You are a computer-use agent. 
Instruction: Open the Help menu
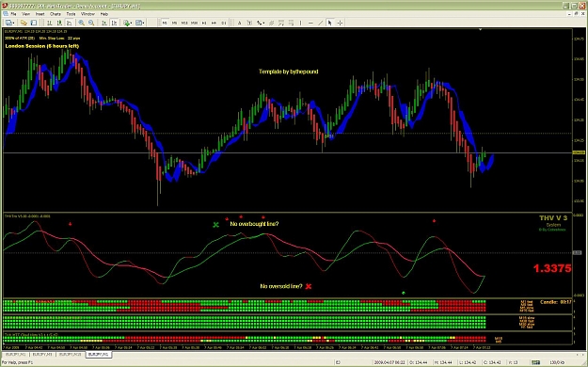pyautogui.click(x=103, y=14)
